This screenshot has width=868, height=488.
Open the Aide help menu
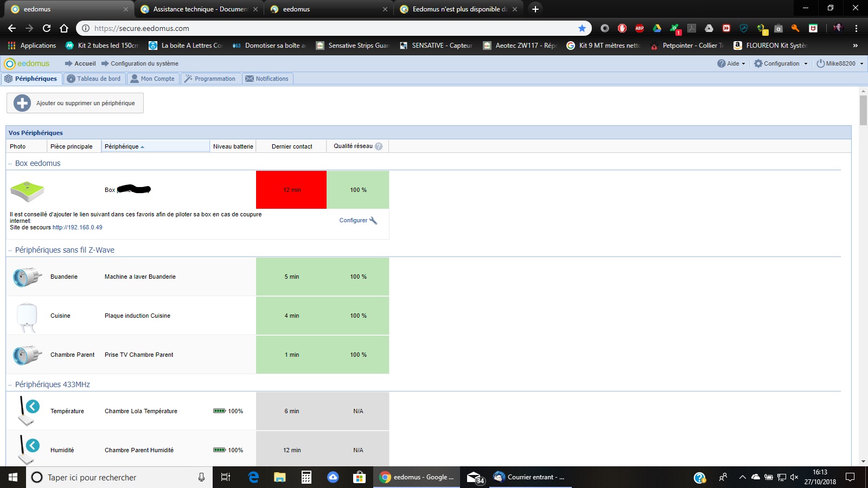731,63
